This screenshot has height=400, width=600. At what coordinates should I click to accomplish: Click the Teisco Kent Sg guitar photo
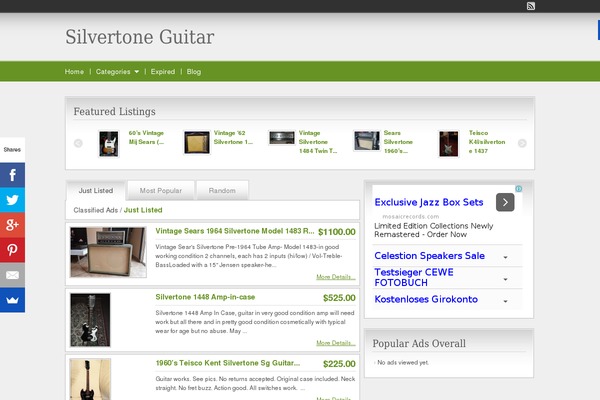click(x=90, y=380)
